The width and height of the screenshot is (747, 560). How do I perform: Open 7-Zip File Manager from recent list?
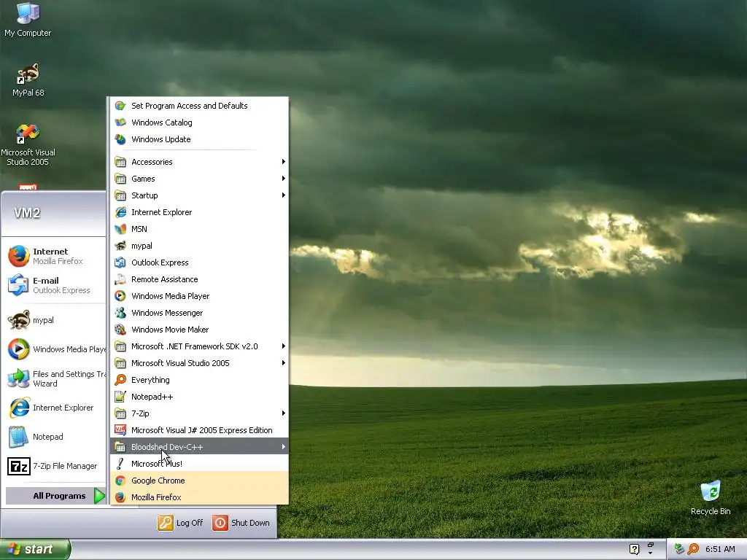click(x=54, y=466)
